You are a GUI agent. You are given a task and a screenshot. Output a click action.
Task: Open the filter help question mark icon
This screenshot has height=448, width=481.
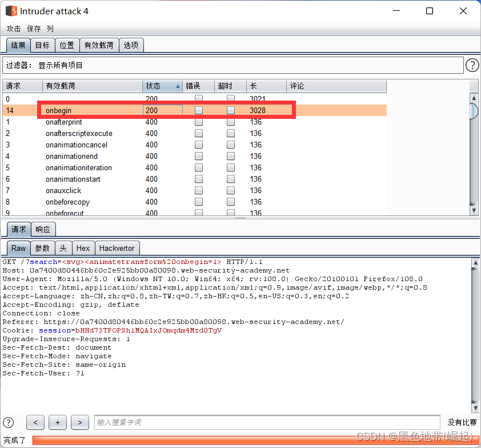coord(472,65)
